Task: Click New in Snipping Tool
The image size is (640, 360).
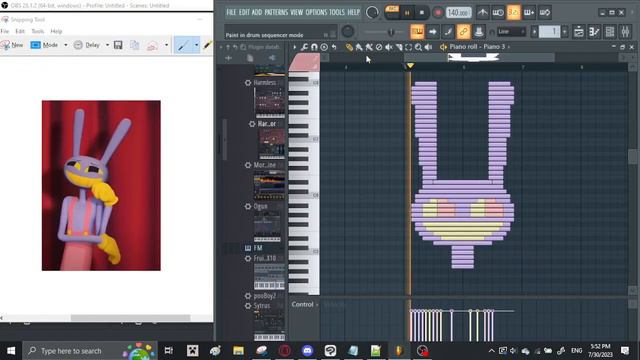Action: tap(12, 45)
